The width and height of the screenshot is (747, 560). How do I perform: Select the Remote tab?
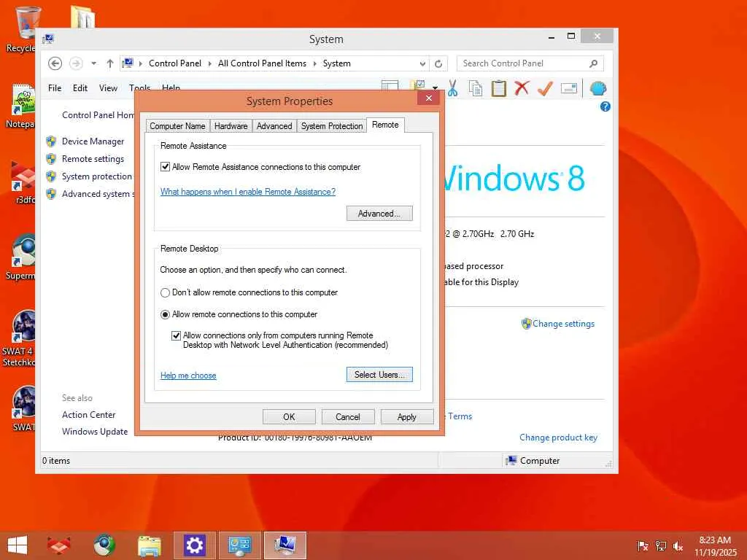(385, 125)
